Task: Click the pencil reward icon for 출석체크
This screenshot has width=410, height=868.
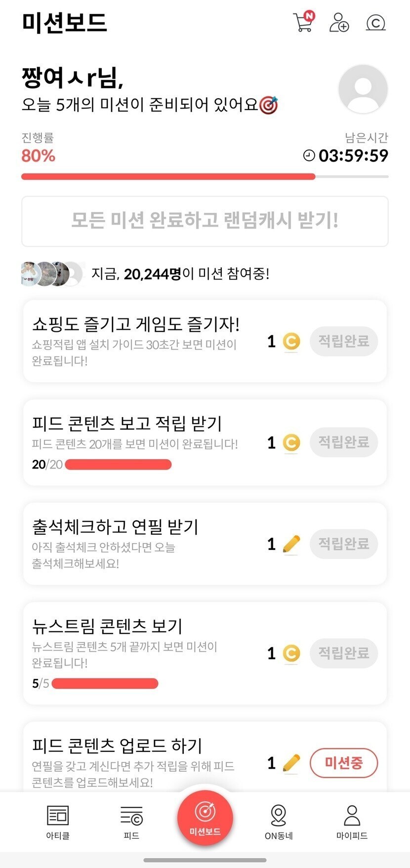Action: coord(291,544)
